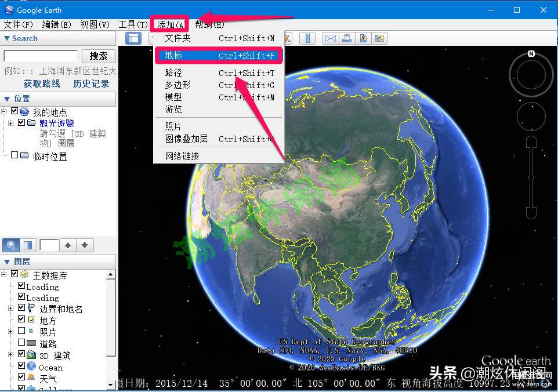Screen dimensions: 558x392
Task: Uncheck the 我的地点 checkbox
Action: click(15, 111)
